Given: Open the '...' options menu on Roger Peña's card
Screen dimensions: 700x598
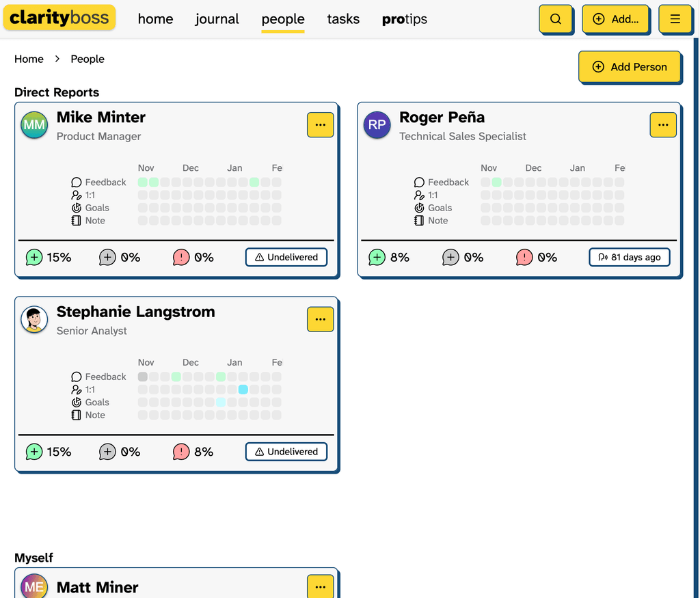Looking at the screenshot, I should point(663,125).
